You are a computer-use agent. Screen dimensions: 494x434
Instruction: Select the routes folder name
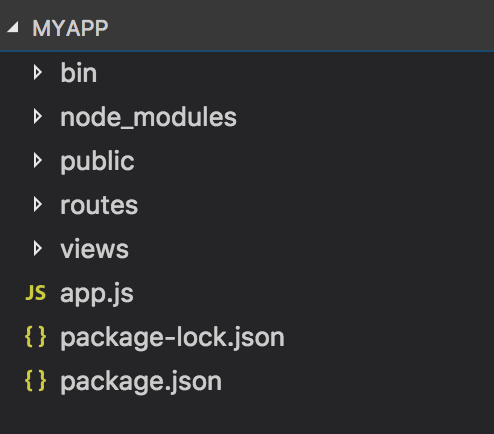99,205
